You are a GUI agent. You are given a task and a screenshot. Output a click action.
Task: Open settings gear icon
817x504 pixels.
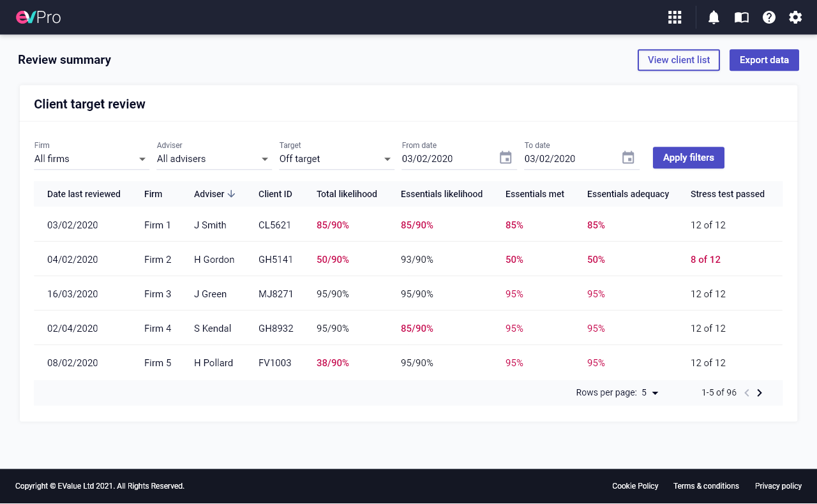[795, 17]
